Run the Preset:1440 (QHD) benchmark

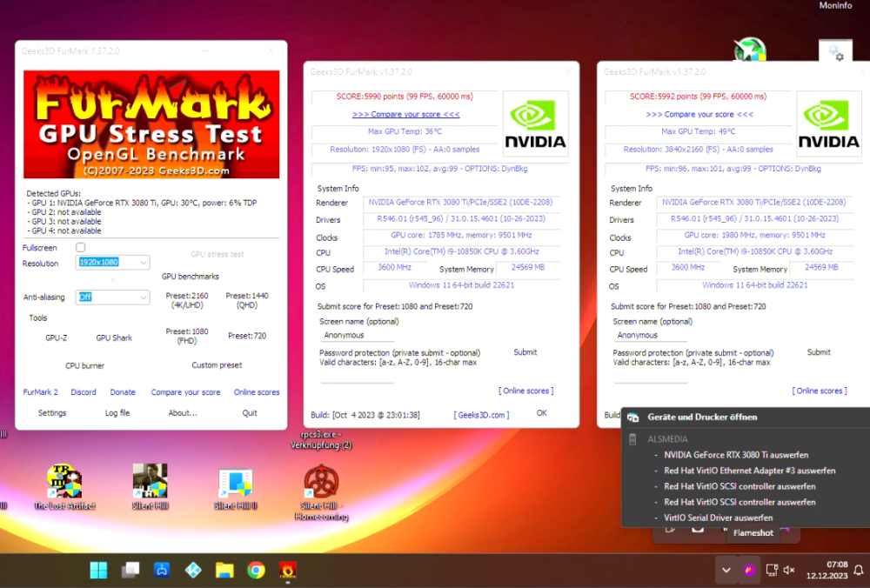247,300
